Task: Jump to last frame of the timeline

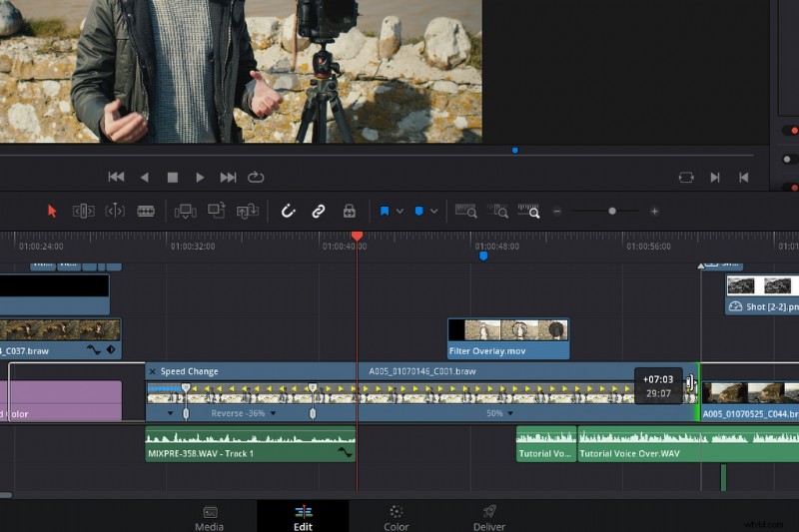Action: coord(228,177)
